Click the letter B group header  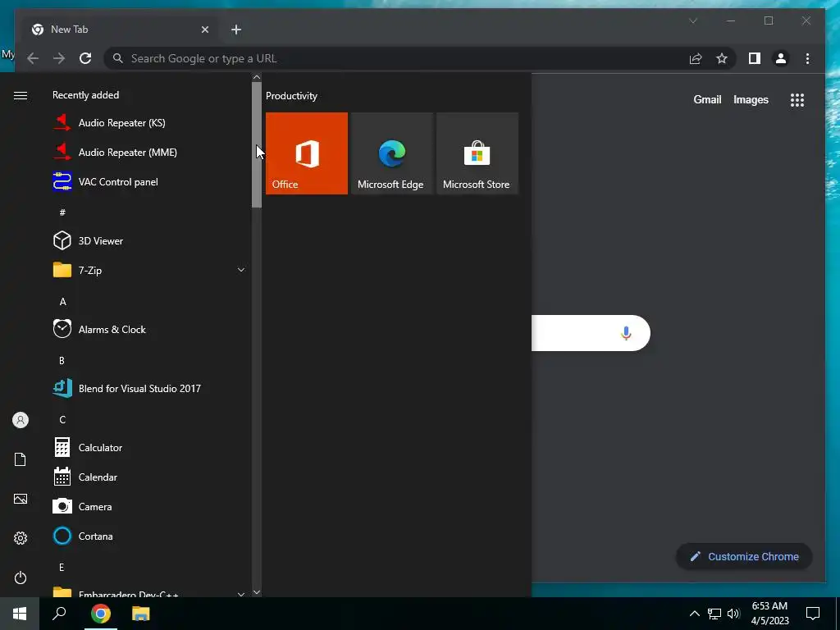(62, 361)
